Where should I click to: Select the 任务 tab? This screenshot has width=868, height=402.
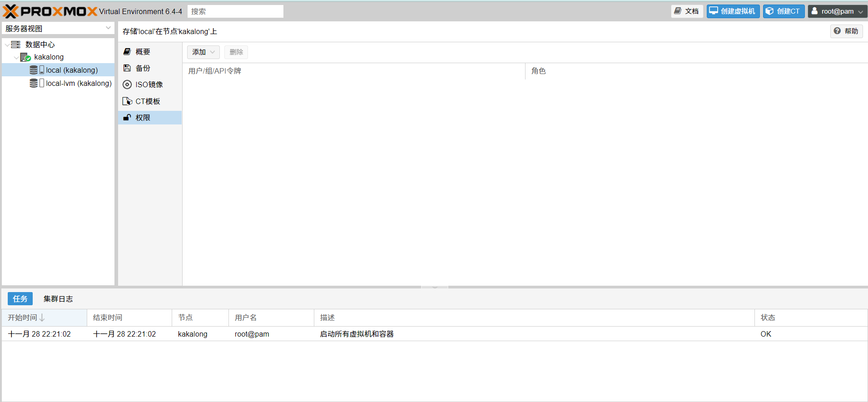pos(20,299)
